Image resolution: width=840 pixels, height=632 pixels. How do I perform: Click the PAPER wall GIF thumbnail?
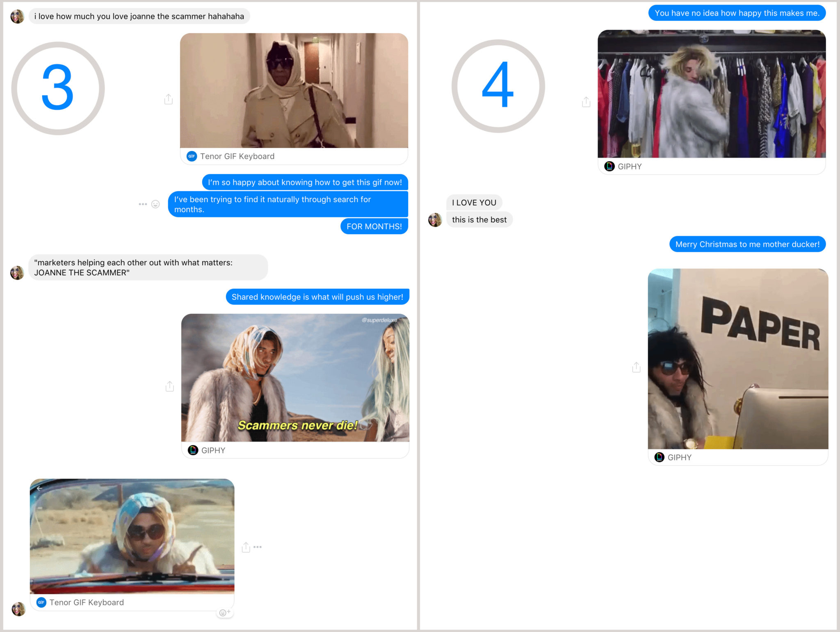click(x=737, y=359)
